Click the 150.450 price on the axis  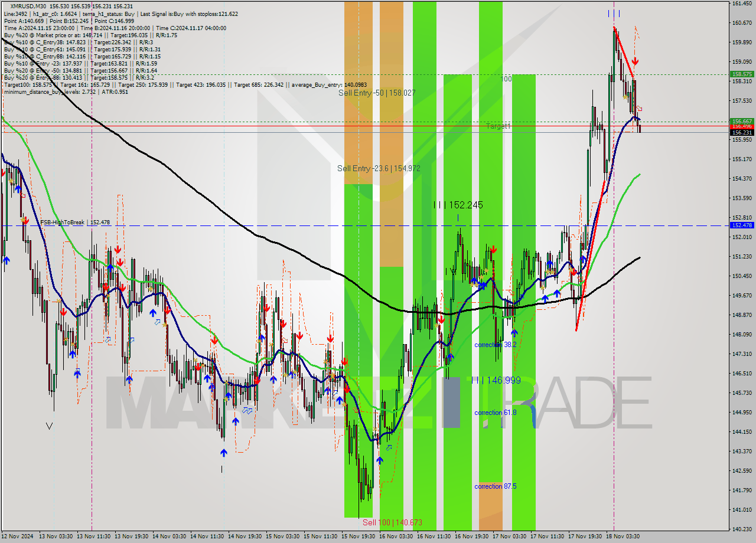click(x=742, y=276)
